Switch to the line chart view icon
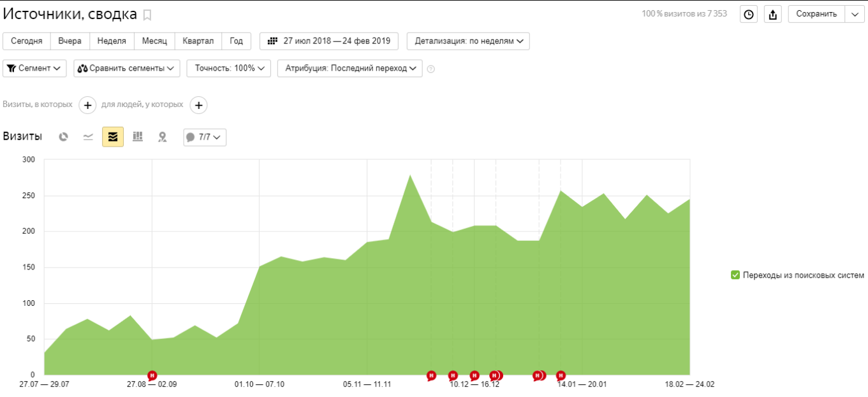868x397 pixels. point(89,136)
